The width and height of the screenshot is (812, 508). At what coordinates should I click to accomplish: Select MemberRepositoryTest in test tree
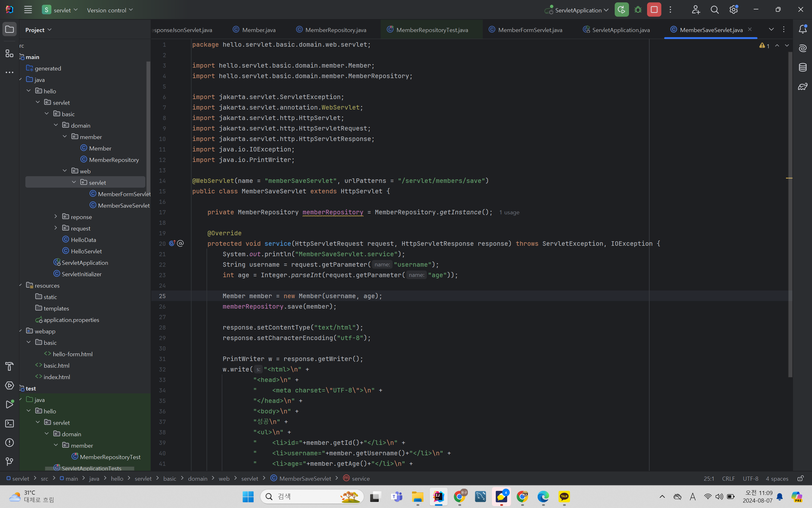click(106, 457)
